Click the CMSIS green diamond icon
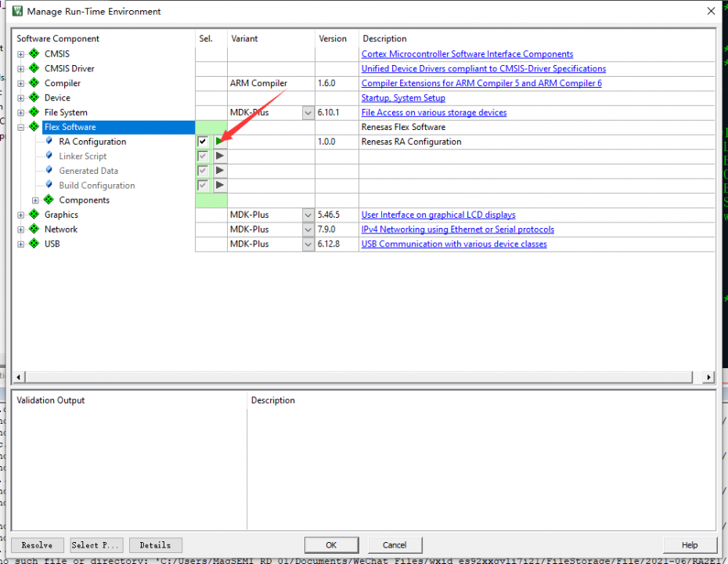Image resolution: width=728 pixels, height=564 pixels. tap(34, 53)
